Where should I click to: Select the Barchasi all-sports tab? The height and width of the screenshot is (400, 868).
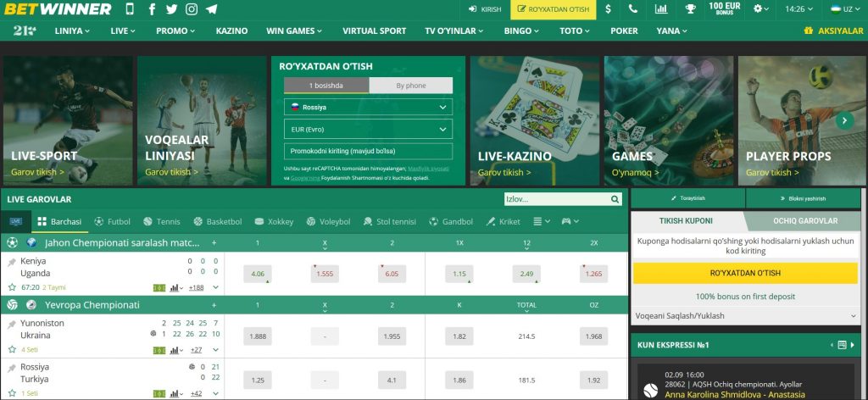pos(59,221)
